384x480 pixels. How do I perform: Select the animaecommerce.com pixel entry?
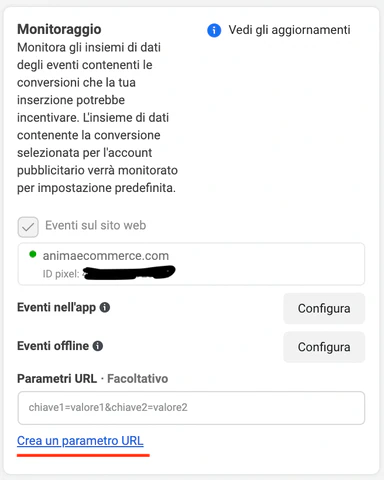pyautogui.click(x=191, y=264)
